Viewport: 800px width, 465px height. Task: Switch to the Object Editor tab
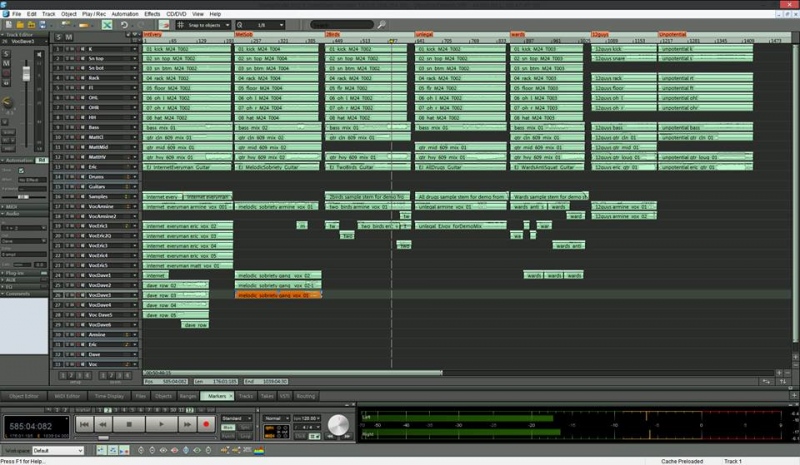[x=23, y=396]
